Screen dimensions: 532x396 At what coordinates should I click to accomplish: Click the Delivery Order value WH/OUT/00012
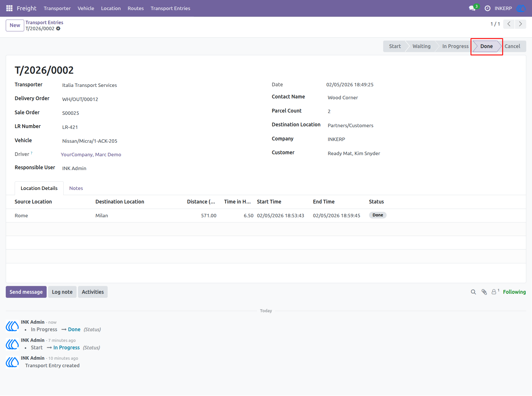click(x=80, y=99)
